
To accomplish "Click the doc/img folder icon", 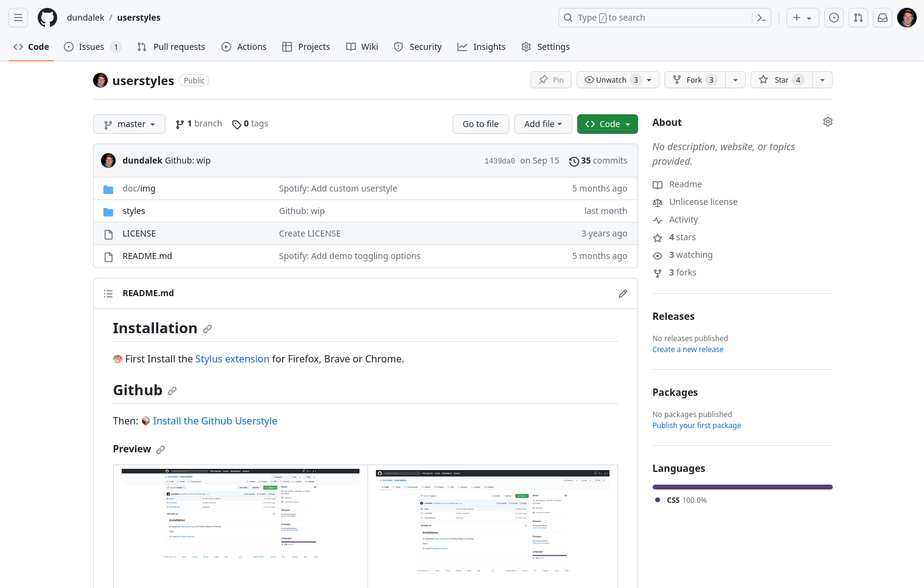I will click(x=108, y=189).
